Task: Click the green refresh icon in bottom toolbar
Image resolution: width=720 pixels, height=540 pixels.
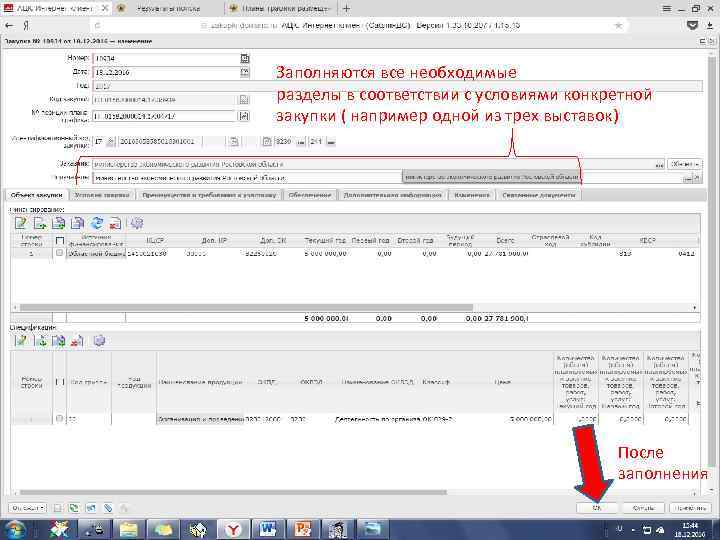Action: [73, 508]
